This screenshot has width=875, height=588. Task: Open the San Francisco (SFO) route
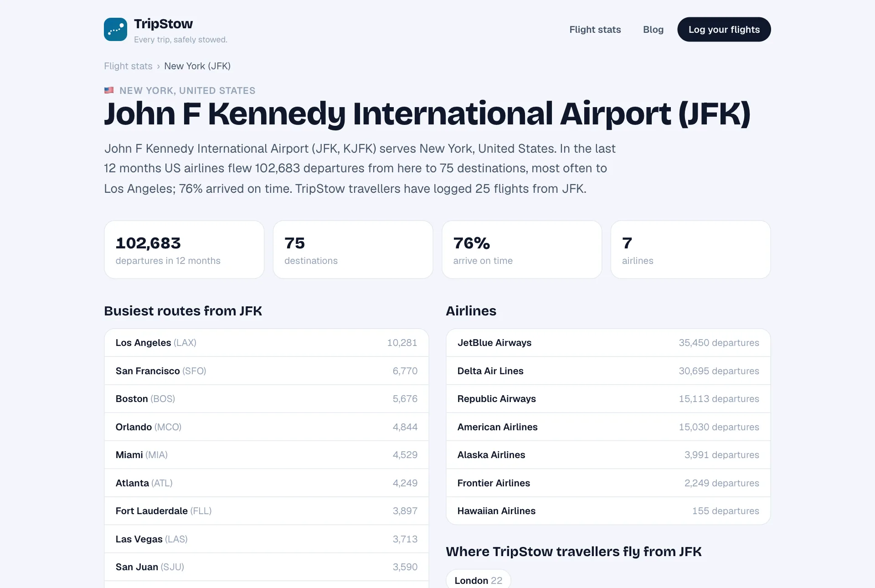point(266,371)
